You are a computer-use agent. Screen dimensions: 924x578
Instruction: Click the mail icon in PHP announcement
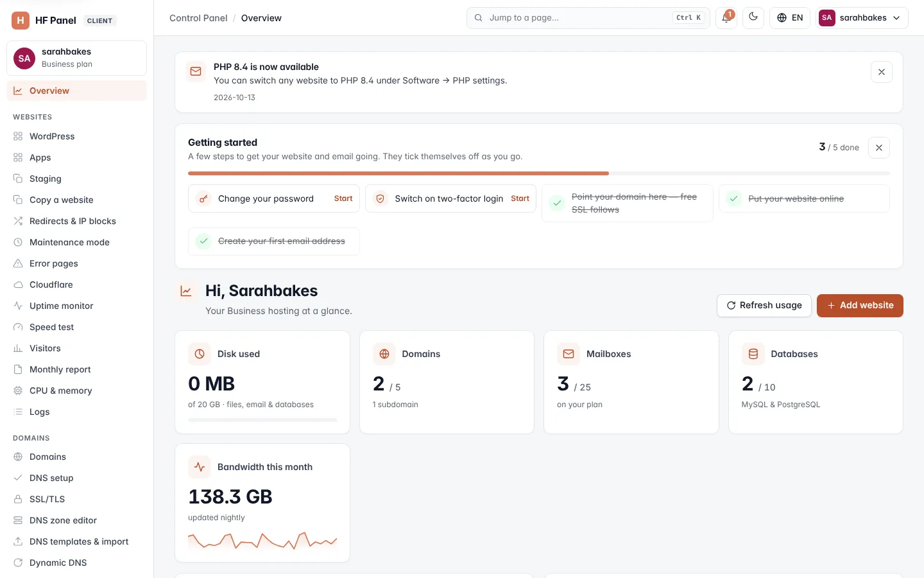point(196,71)
